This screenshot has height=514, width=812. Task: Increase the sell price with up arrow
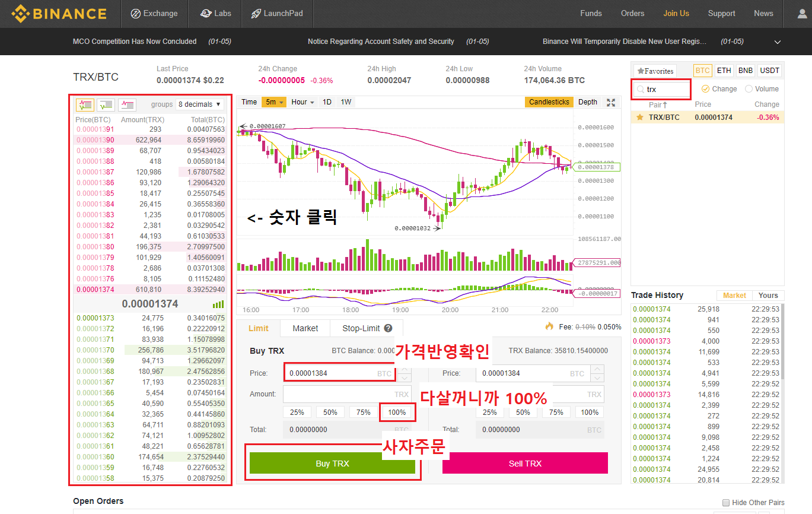(x=597, y=369)
